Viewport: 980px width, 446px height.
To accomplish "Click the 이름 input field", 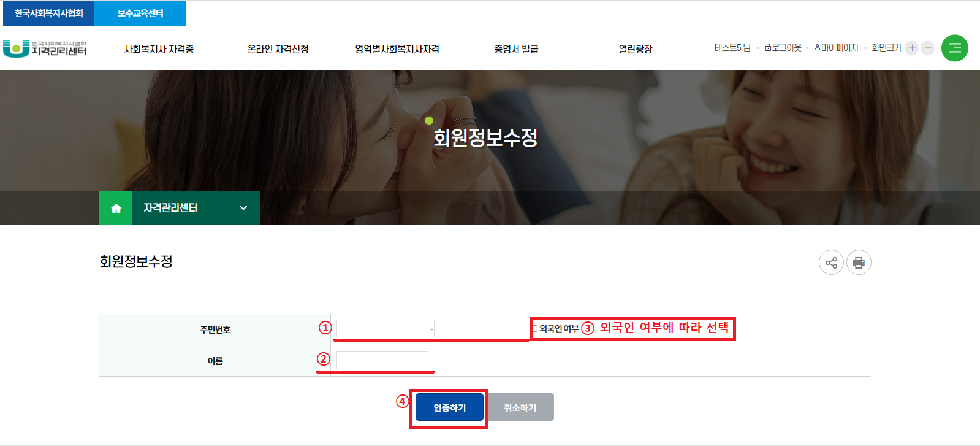I will [x=382, y=360].
